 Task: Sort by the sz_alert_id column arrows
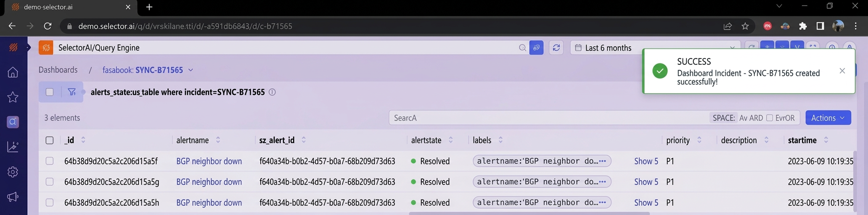pyautogui.click(x=304, y=140)
